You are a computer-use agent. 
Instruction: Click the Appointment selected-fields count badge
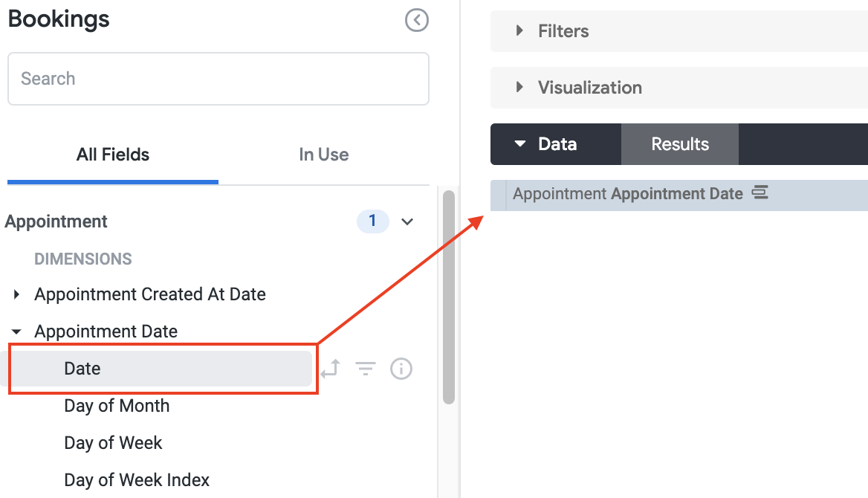372,221
